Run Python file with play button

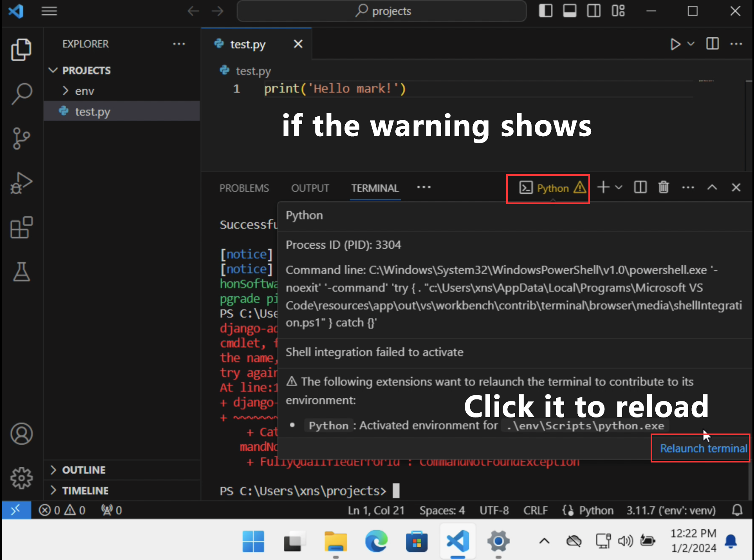pos(675,44)
